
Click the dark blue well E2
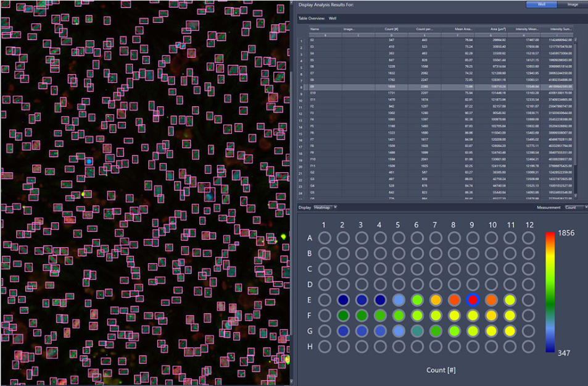[343, 300]
